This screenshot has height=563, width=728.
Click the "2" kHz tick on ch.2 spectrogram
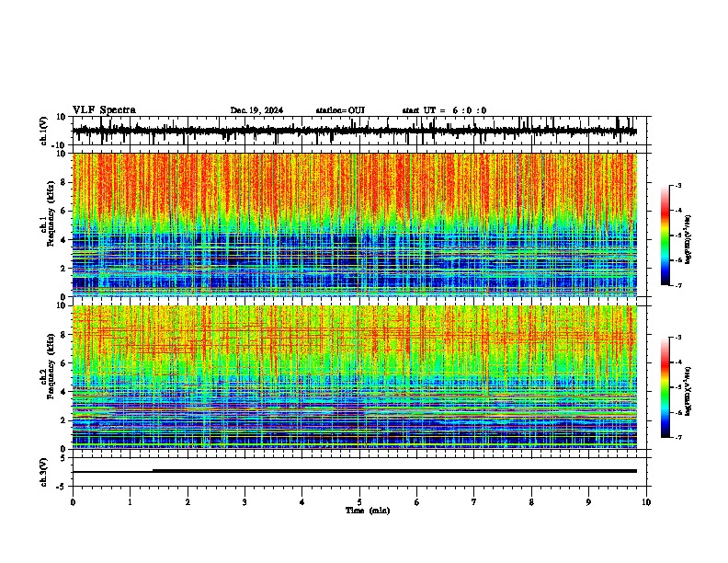[64, 420]
